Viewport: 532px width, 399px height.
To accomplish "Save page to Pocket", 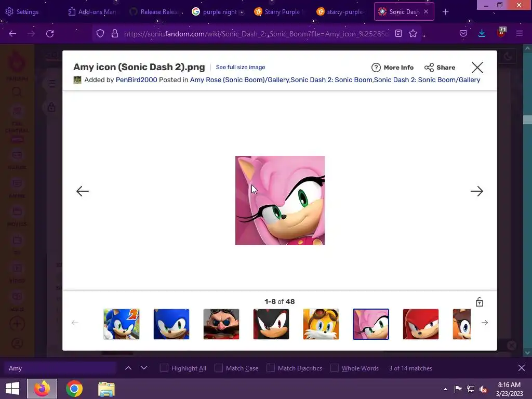I will [463, 33].
